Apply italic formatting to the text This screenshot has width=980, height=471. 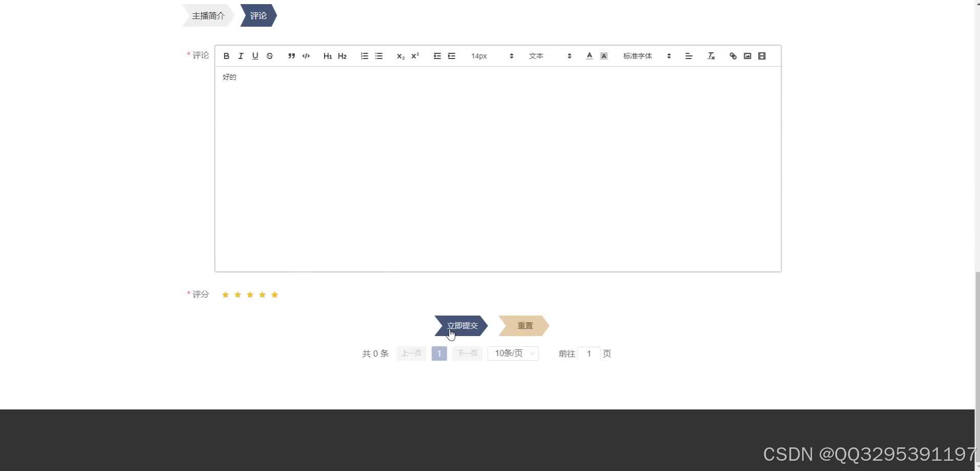240,56
